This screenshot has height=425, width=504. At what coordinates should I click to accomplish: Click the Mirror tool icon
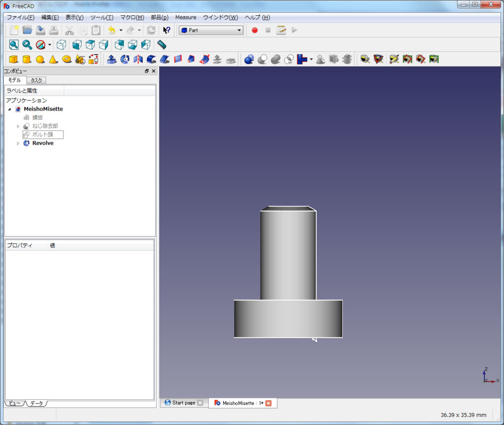tap(138, 60)
